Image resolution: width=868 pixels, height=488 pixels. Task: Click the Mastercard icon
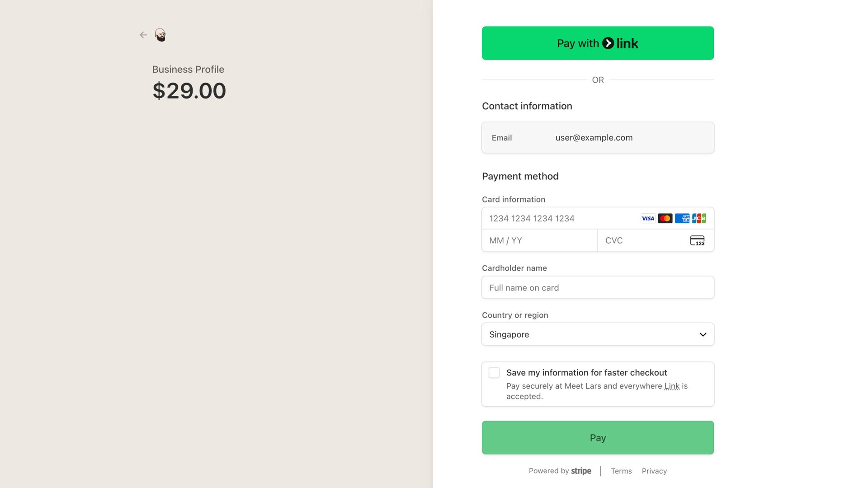(x=665, y=219)
